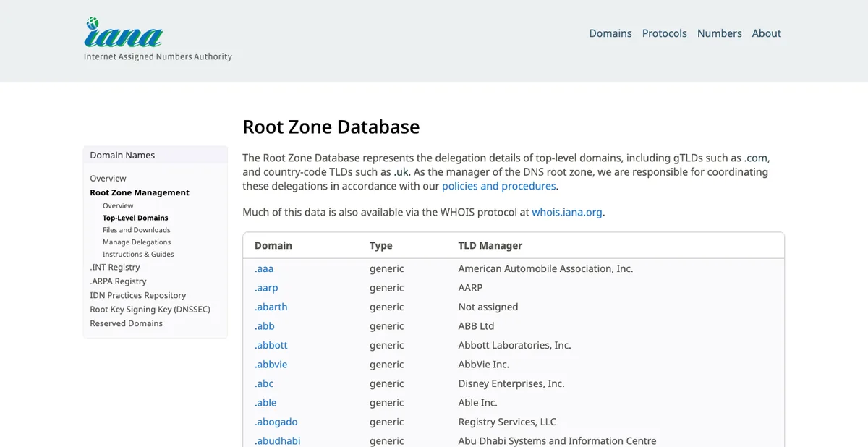This screenshot has width=868, height=447.
Task: Click the TLD Manager column header
Action: click(490, 245)
